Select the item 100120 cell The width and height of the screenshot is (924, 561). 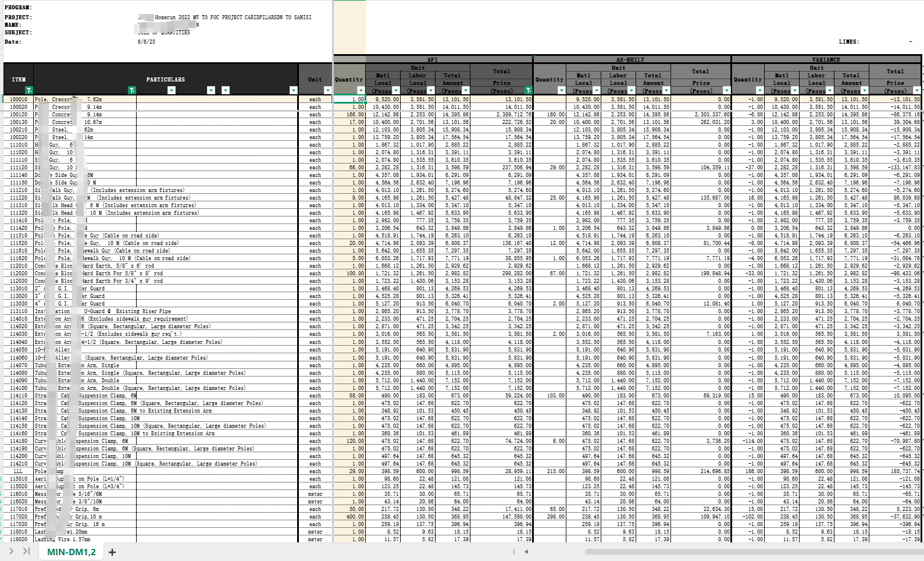coord(18,115)
